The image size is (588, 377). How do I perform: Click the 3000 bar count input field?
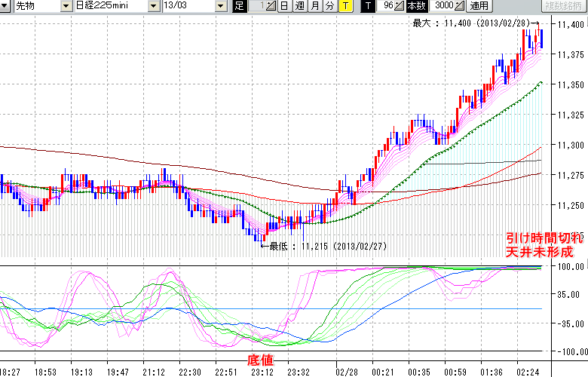442,6
